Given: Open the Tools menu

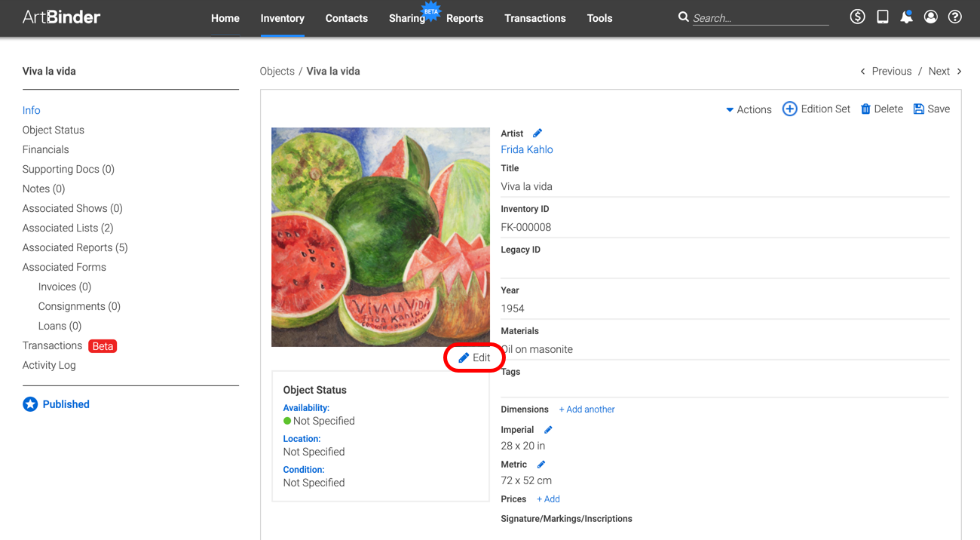Looking at the screenshot, I should click(600, 18).
